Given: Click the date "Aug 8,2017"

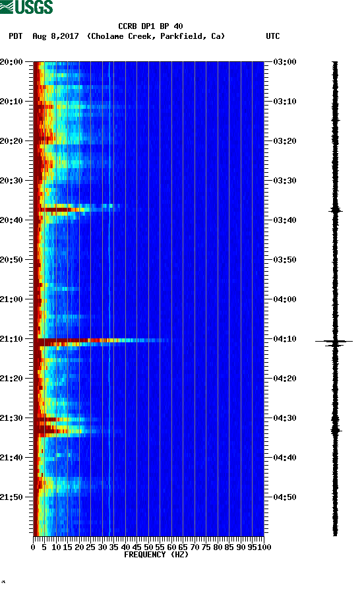Looking at the screenshot, I should click(x=55, y=36).
